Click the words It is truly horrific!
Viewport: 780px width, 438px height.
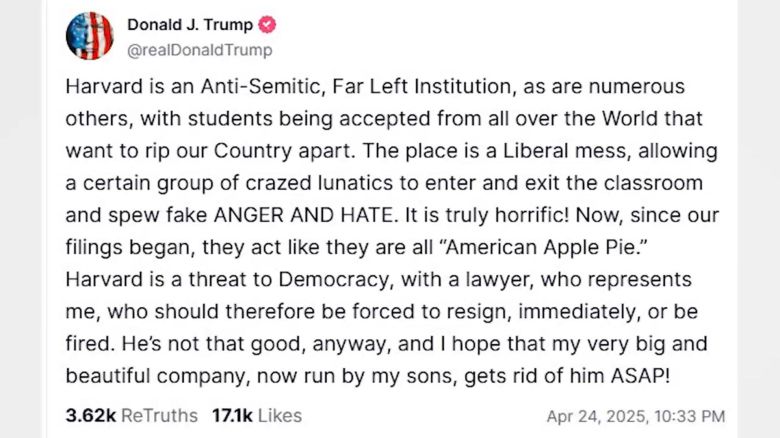(x=487, y=215)
